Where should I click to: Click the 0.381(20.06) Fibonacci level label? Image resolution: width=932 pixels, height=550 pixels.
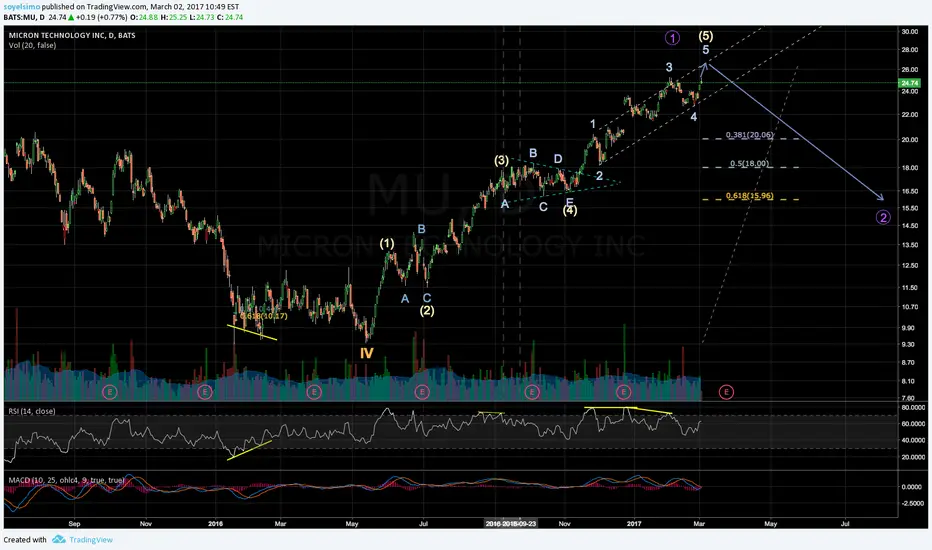(x=750, y=135)
